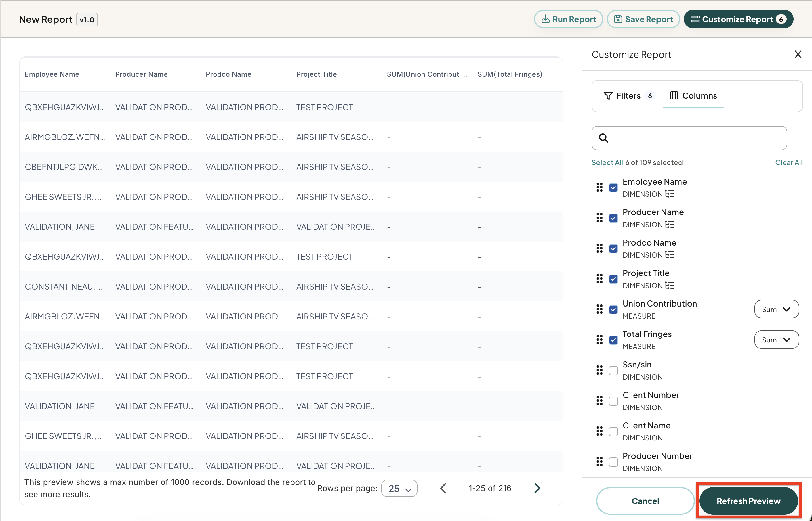Click the search magnifier icon
The height and width of the screenshot is (521, 812).
tap(603, 138)
